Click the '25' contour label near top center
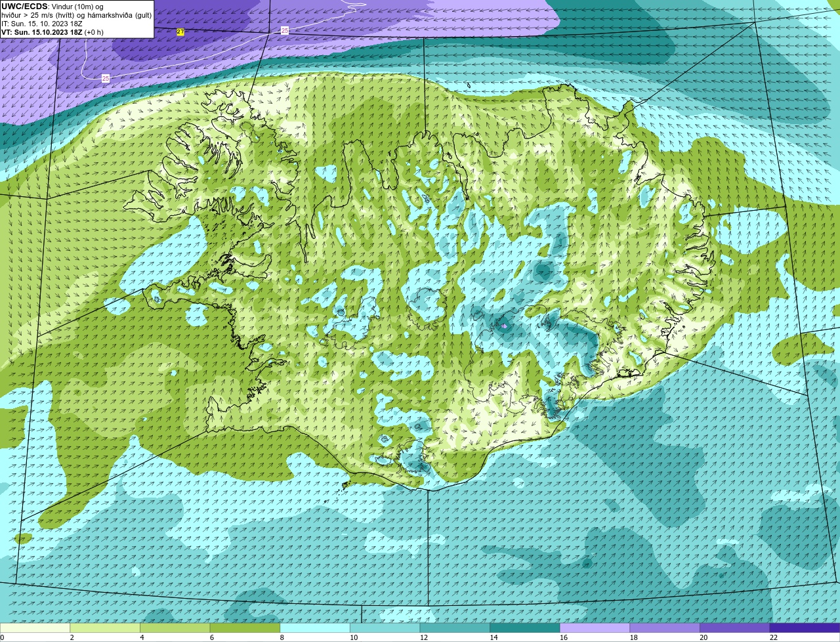Image resolution: width=840 pixels, height=642 pixels. pyautogui.click(x=285, y=31)
